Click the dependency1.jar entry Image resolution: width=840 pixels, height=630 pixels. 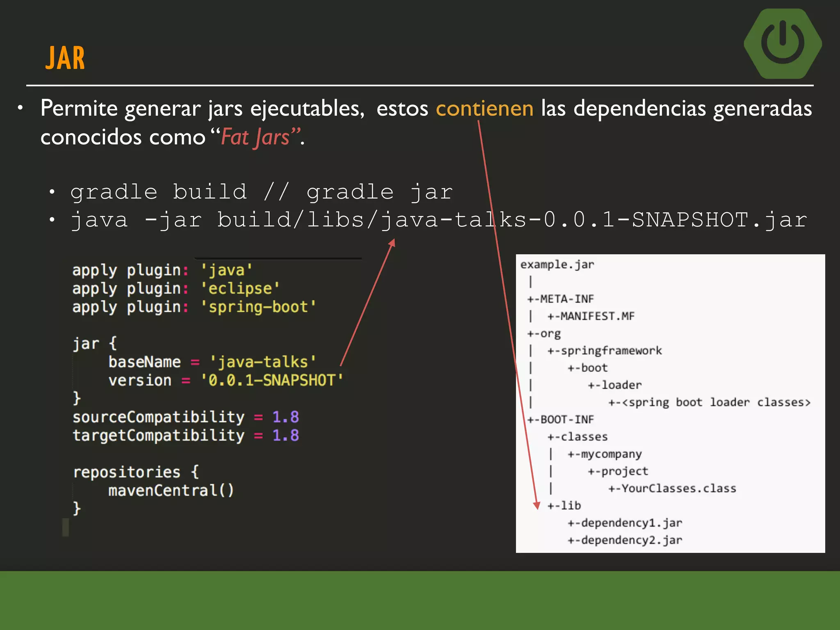click(625, 523)
